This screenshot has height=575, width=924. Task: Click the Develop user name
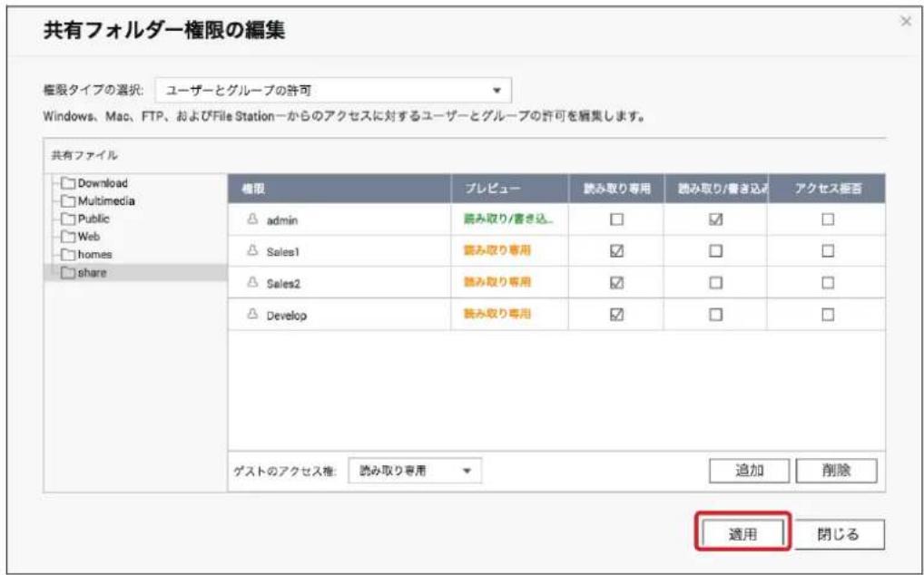[x=287, y=316]
